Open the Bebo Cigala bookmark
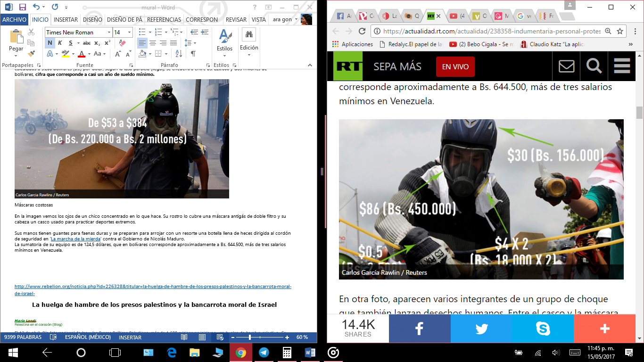644x362 pixels. [x=481, y=44]
